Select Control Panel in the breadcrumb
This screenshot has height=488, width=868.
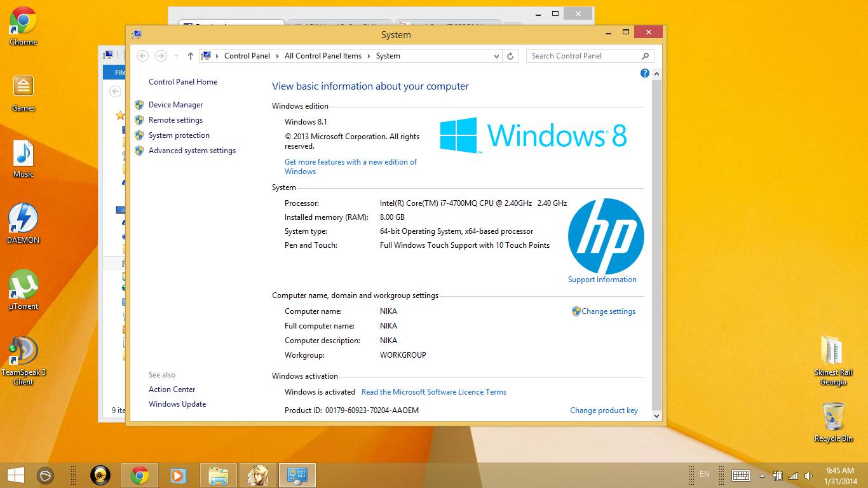(247, 56)
